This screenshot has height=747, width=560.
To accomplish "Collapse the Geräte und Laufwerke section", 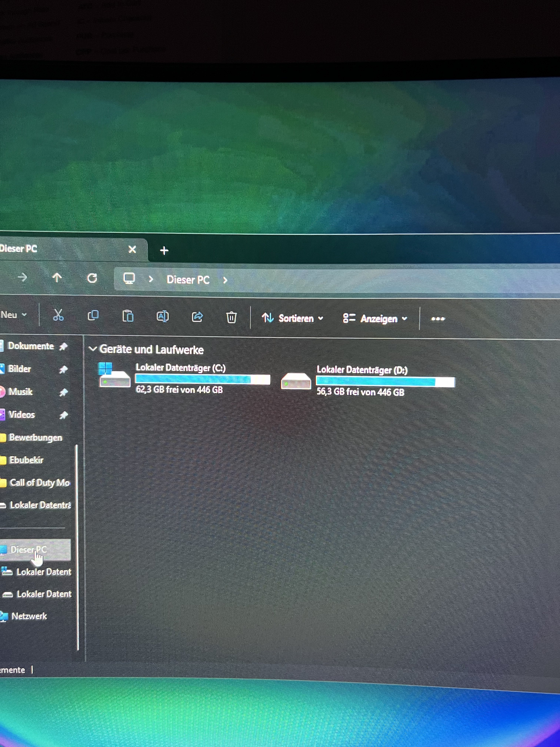I will [92, 349].
